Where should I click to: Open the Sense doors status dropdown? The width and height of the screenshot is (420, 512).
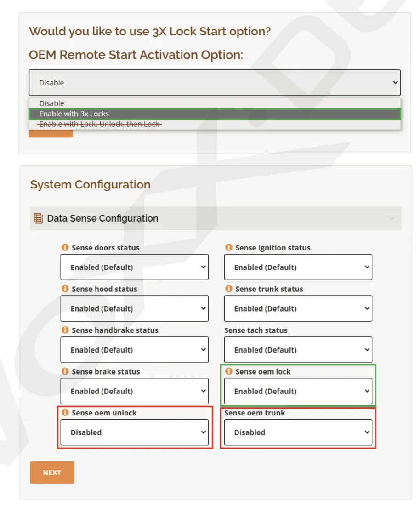coord(134,267)
